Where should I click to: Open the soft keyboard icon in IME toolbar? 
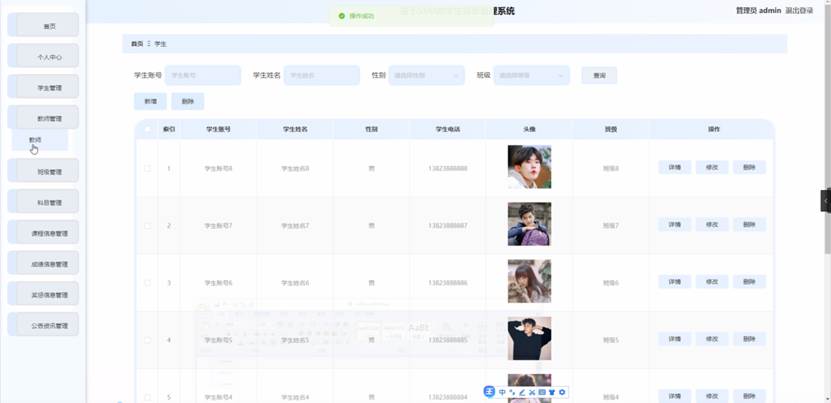point(542,392)
